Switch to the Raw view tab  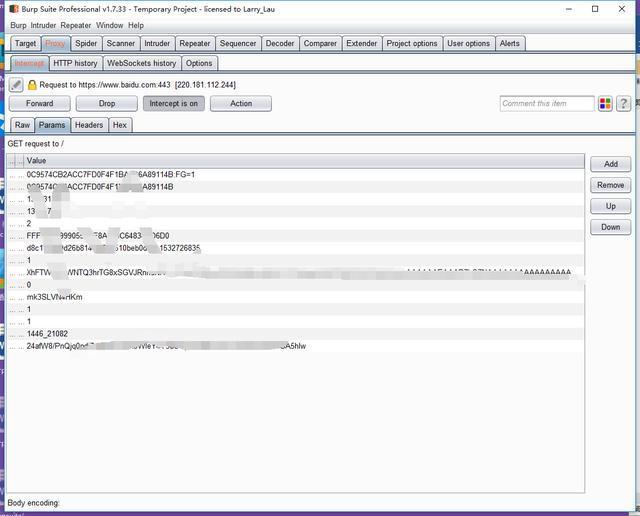click(x=22, y=125)
